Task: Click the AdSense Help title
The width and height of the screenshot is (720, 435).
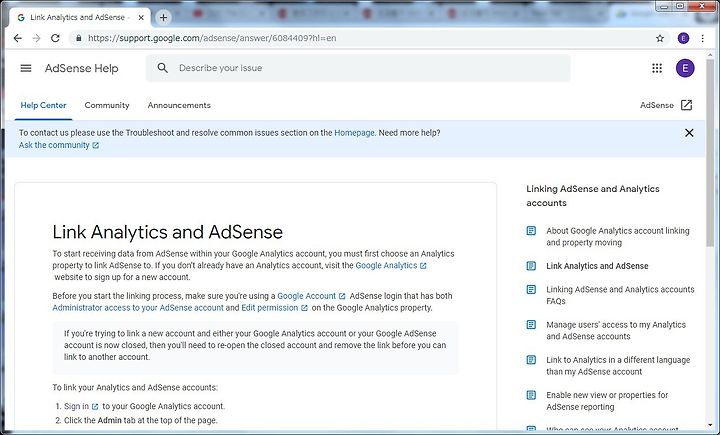Action: (x=81, y=68)
